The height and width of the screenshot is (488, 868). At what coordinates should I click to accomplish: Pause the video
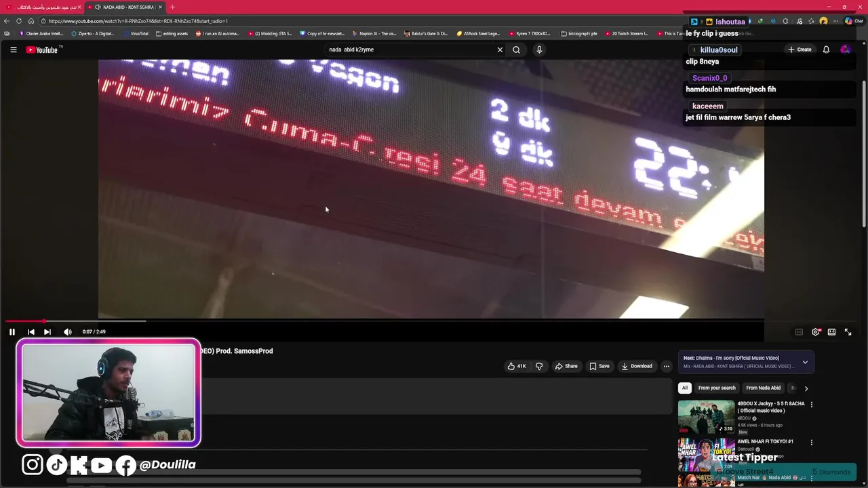12,331
